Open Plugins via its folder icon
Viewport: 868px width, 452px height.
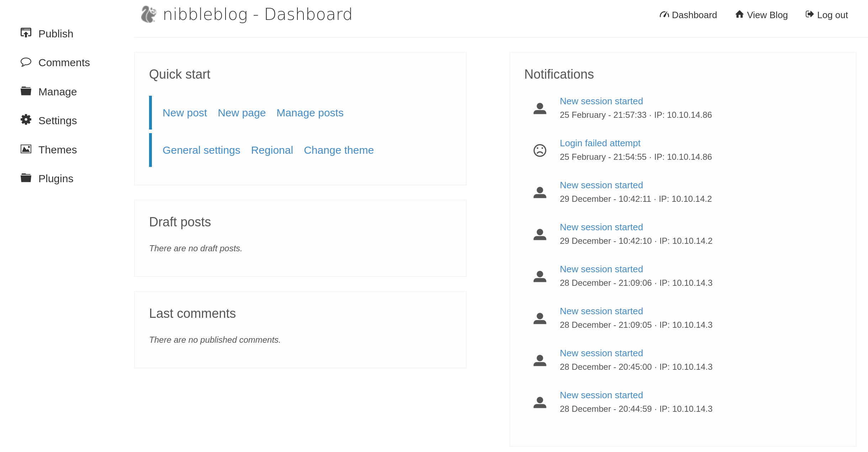pos(26,178)
